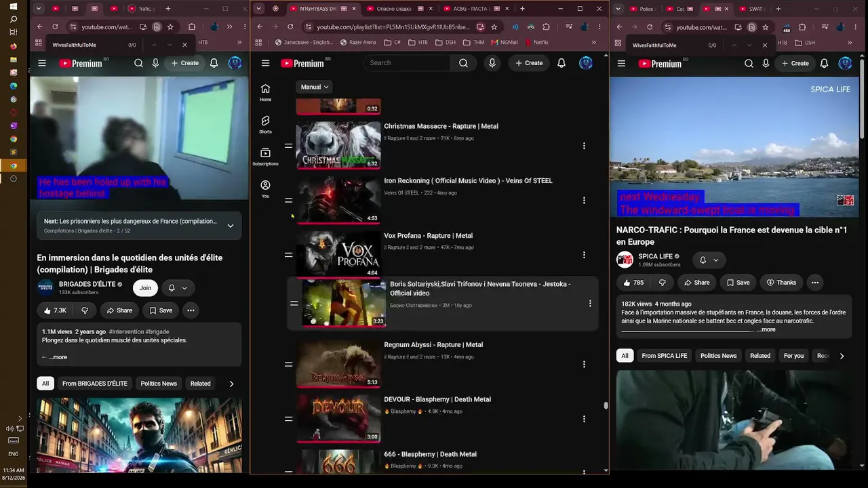Open Shorts in the middle window sidebar
This screenshot has width=868, height=488.
click(x=265, y=125)
